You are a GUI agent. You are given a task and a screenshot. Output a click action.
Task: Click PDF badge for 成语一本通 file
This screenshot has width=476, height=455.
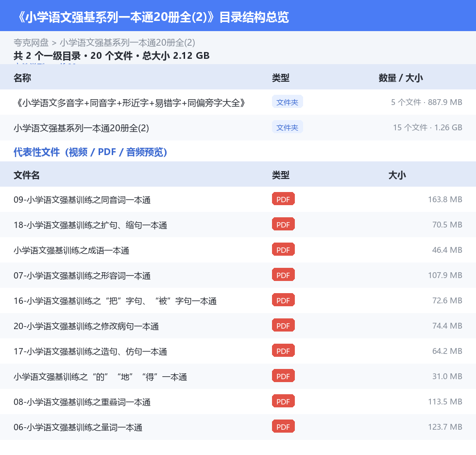283,249
